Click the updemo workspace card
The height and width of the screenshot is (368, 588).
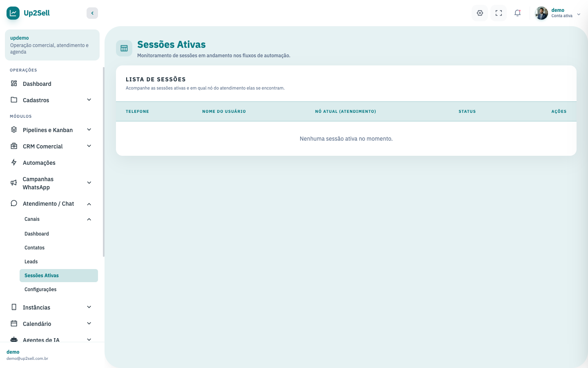[x=52, y=45]
